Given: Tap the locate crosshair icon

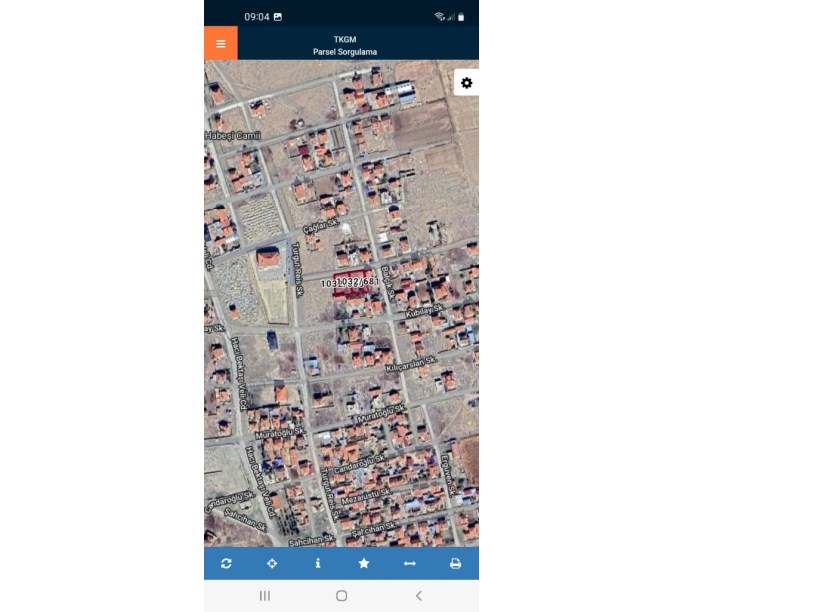Looking at the screenshot, I should (x=272, y=563).
